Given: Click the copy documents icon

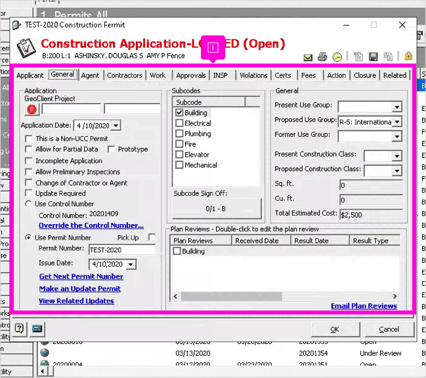Looking at the screenshot, I should coord(358,57).
